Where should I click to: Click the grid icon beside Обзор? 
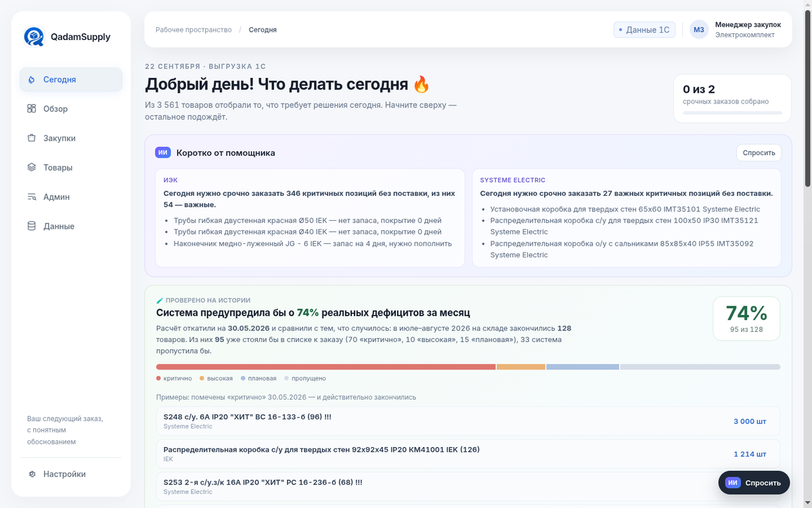(31, 108)
